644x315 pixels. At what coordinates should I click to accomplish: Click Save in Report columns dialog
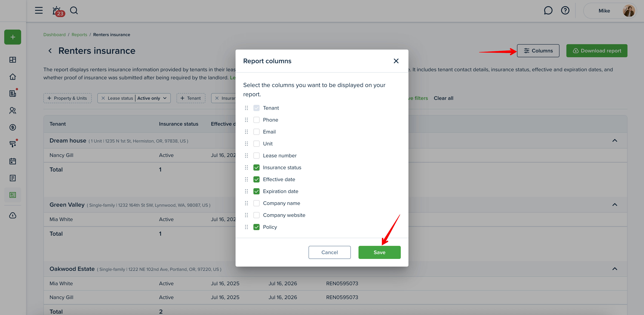(379, 253)
